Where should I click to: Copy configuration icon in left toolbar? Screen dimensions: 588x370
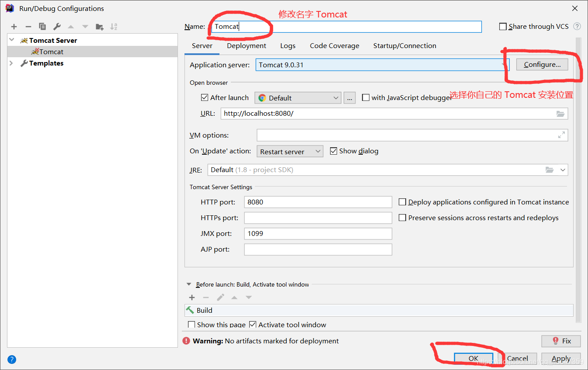[42, 27]
